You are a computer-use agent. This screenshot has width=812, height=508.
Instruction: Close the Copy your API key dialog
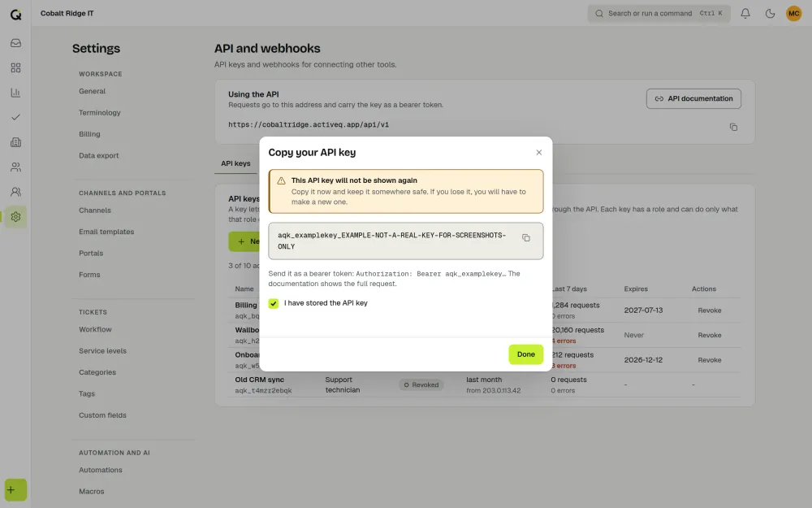538,153
